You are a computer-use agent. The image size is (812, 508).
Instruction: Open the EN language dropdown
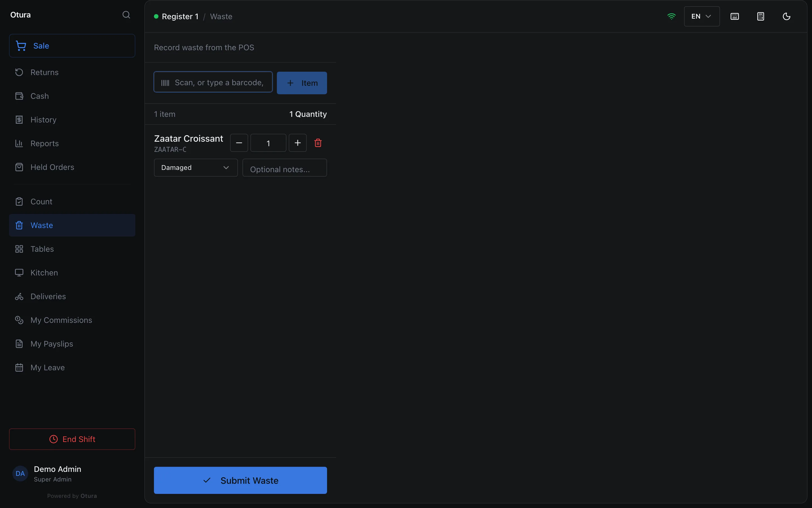click(701, 16)
